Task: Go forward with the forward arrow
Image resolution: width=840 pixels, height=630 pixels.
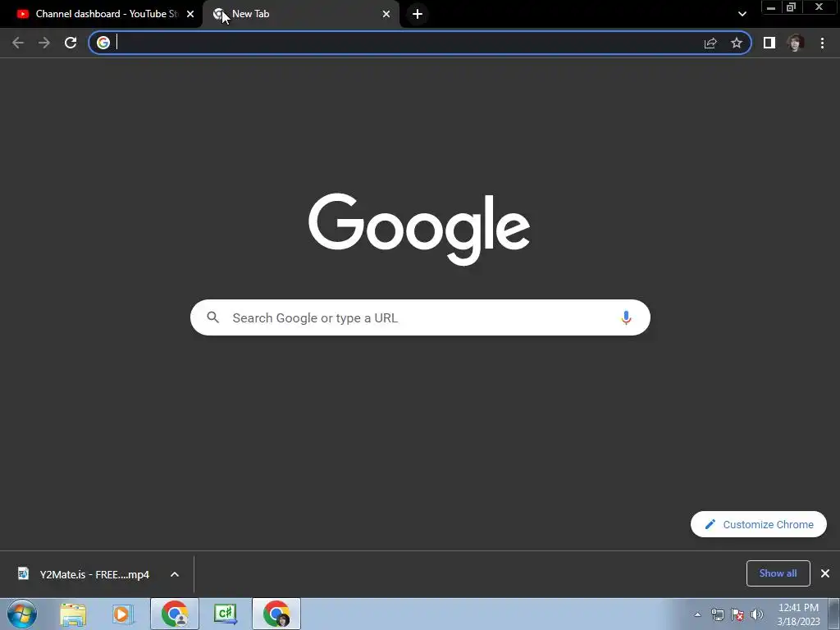Action: 44,43
